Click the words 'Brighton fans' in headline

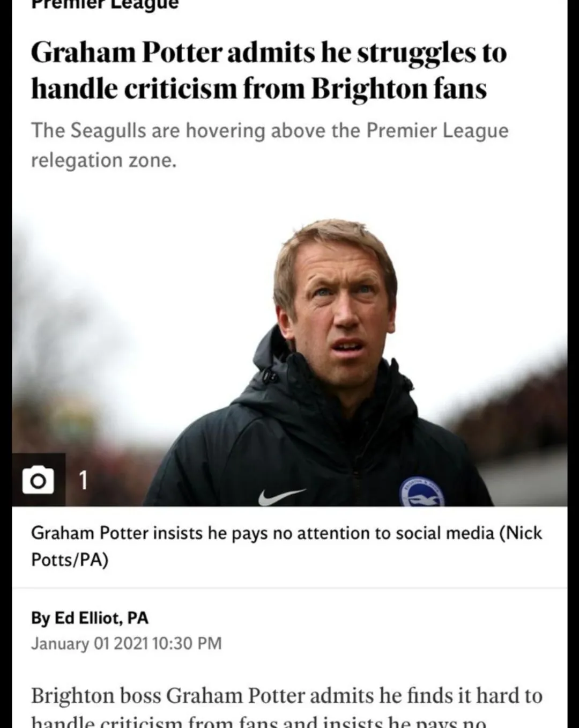pos(399,89)
